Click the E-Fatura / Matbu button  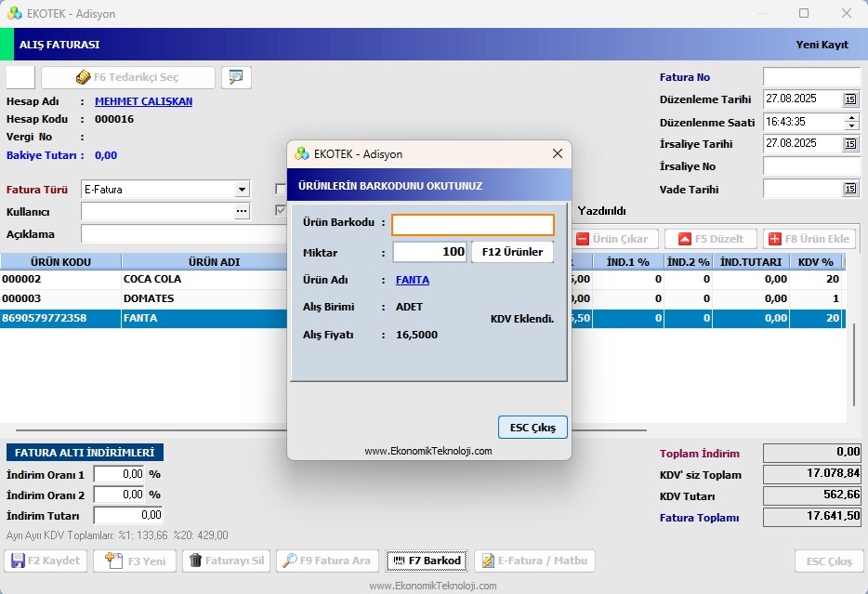point(534,561)
